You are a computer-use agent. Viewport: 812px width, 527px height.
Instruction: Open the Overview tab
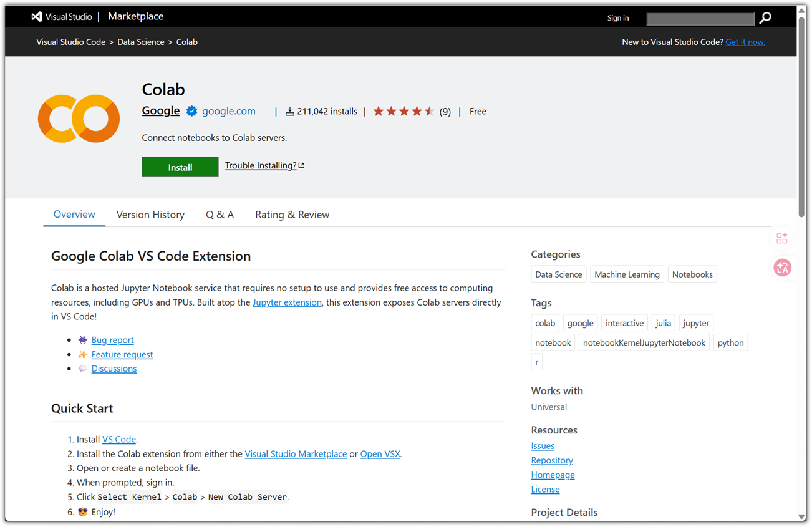coord(74,215)
